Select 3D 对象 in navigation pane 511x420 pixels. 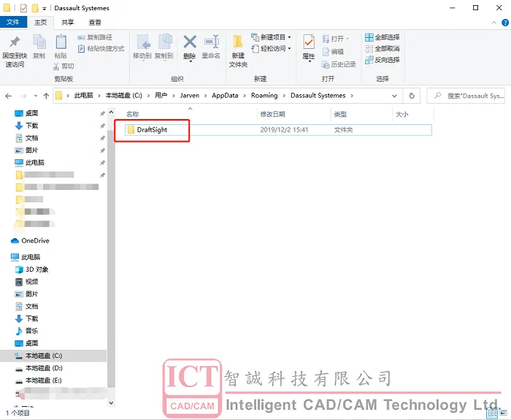32,270
